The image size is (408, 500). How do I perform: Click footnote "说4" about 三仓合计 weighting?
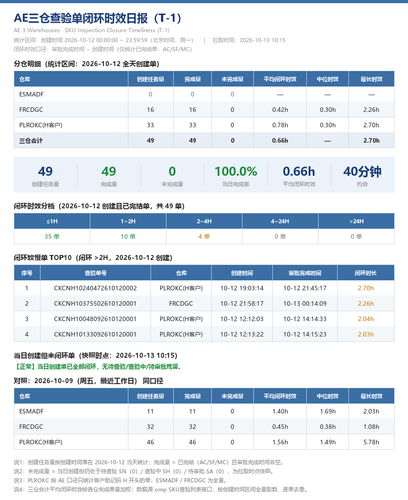pyautogui.click(x=160, y=489)
